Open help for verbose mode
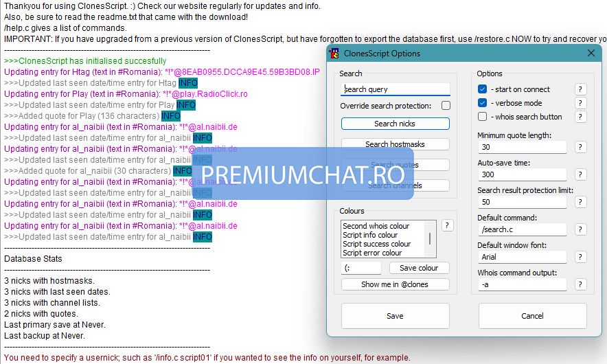 580,103
